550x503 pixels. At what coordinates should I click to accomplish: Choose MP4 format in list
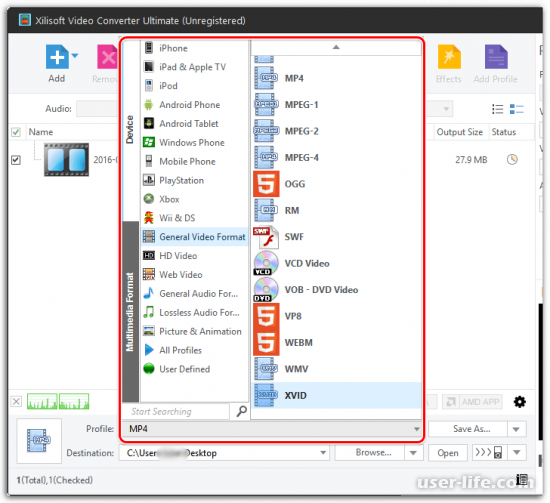(337, 78)
